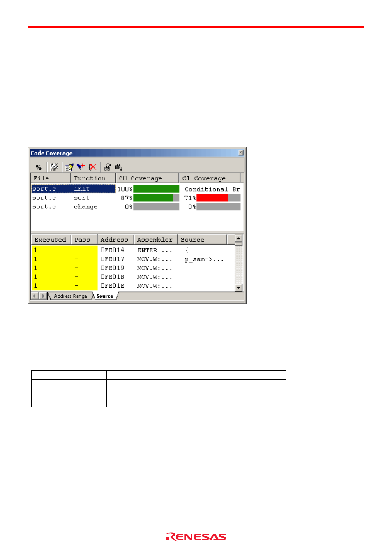
Task: Click the Executed column header
Action: tap(51, 240)
